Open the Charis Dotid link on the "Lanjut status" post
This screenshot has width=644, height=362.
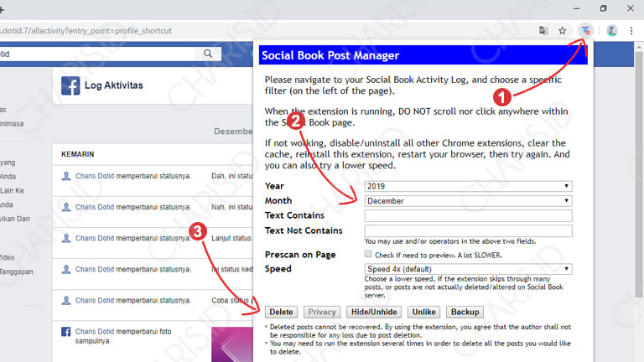[x=95, y=239]
